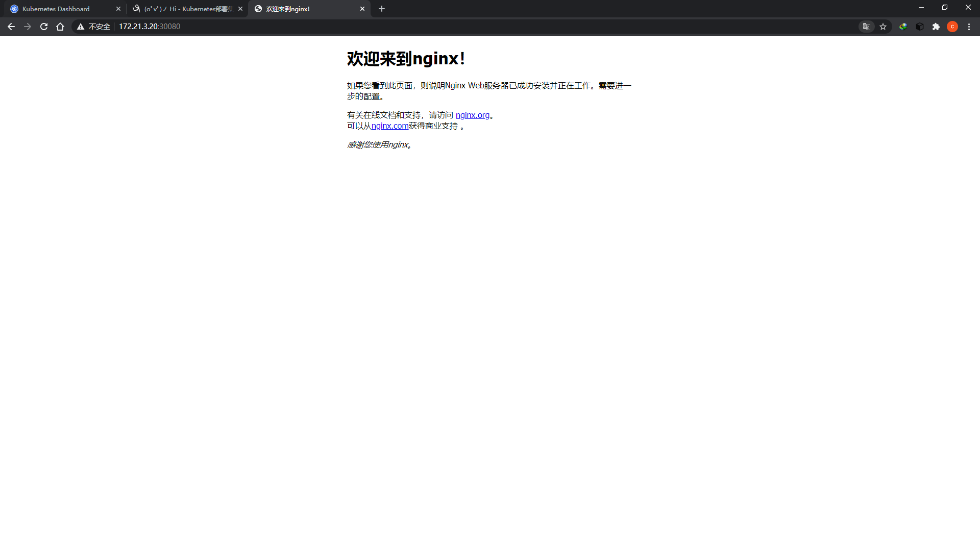Show the not secure site info warning
Image resolution: width=980 pixels, height=535 pixels.
point(94,27)
